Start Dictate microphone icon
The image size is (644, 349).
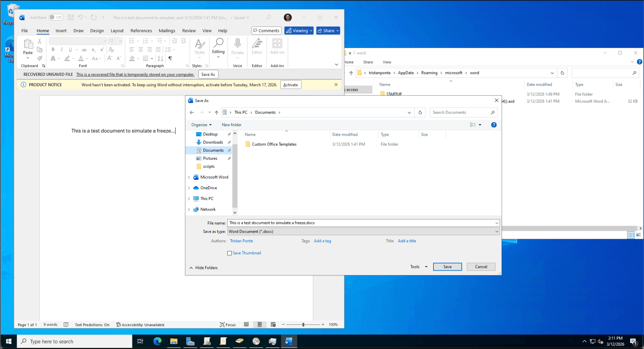tap(237, 44)
